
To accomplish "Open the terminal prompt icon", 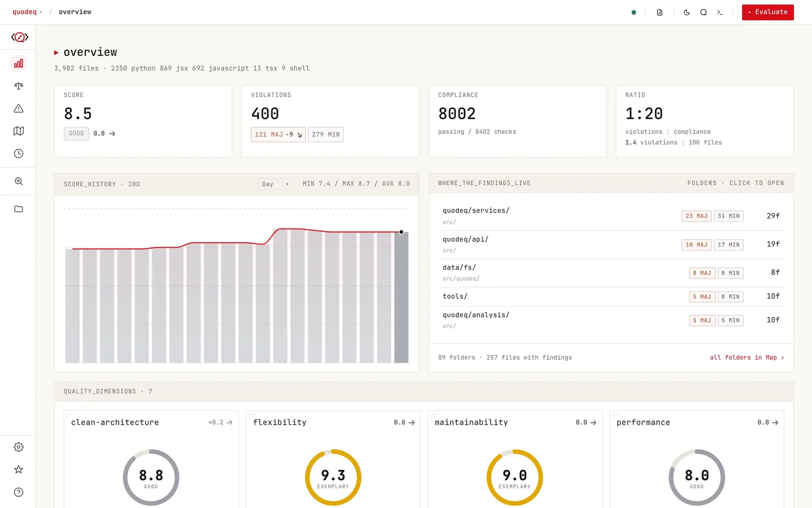I will [x=720, y=12].
